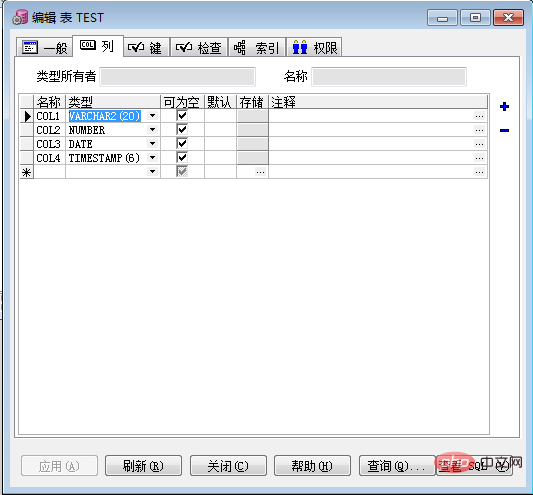
Task: Toggle nullable checkbox in new empty row
Action: 182,171
